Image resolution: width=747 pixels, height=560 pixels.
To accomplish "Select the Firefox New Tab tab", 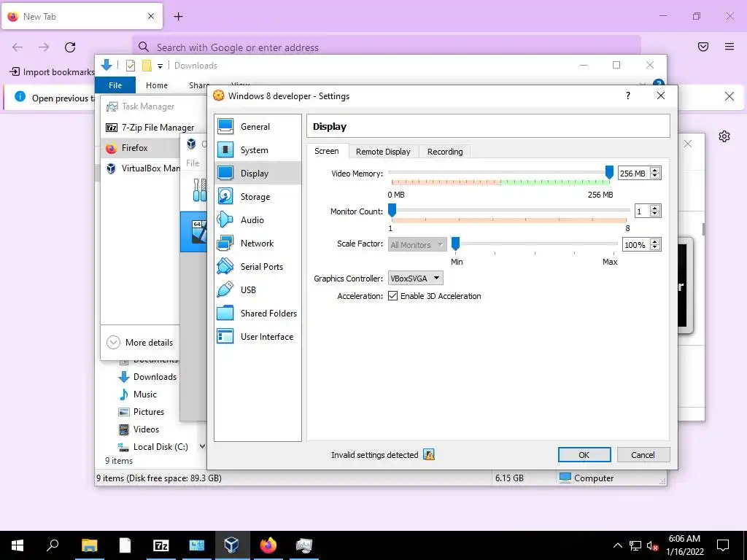I will (x=82, y=17).
